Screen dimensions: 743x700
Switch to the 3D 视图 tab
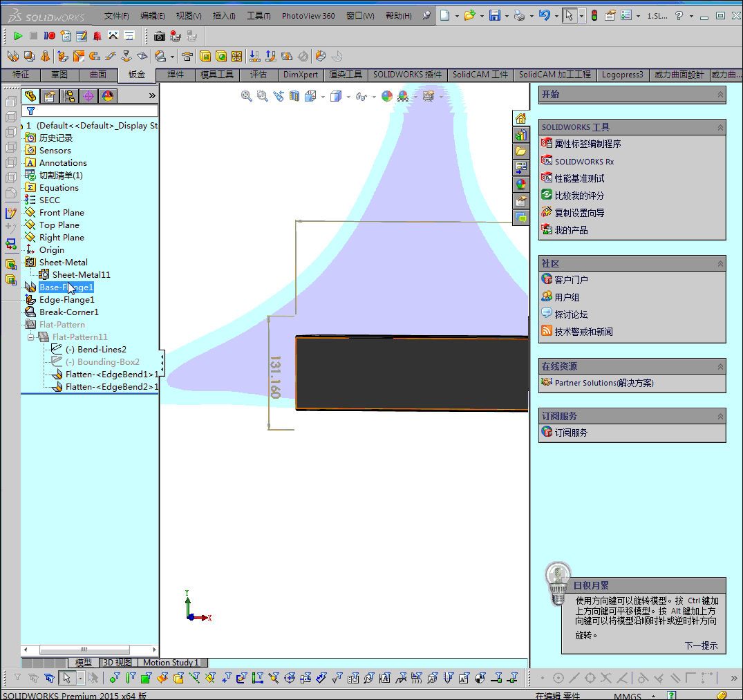pyautogui.click(x=117, y=662)
